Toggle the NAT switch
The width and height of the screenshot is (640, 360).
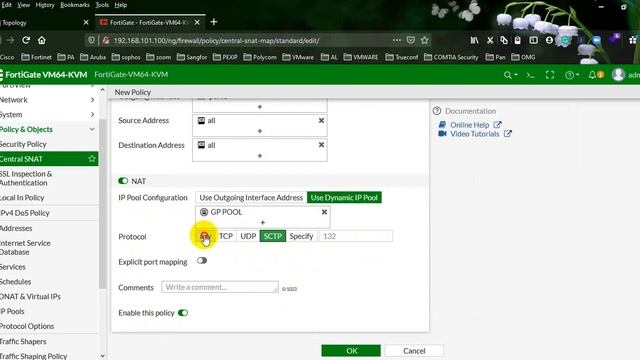point(123,181)
